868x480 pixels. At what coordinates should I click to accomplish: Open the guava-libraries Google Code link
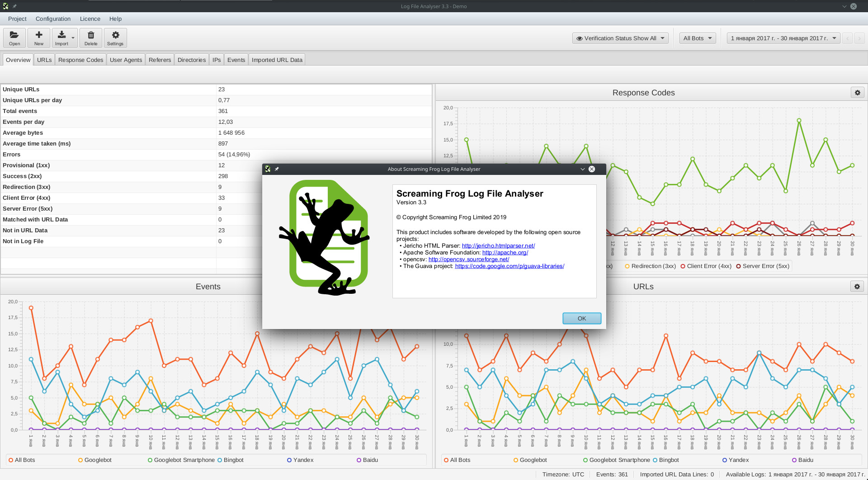[509, 266]
